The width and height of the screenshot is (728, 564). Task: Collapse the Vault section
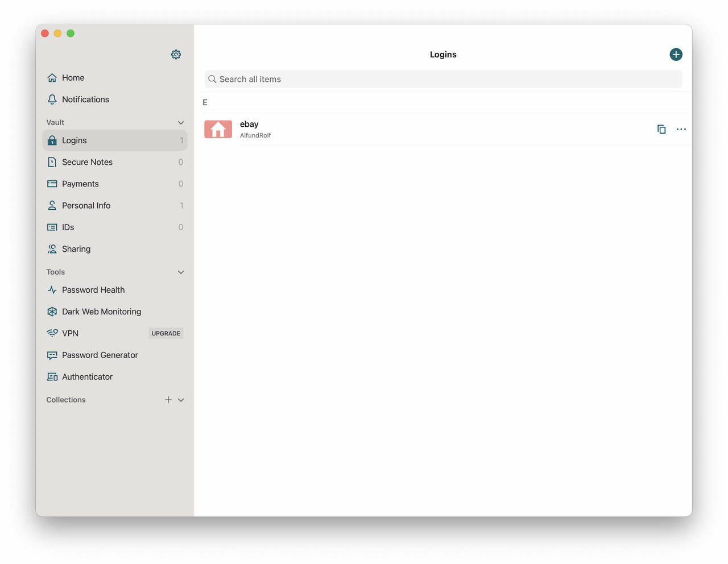(181, 123)
